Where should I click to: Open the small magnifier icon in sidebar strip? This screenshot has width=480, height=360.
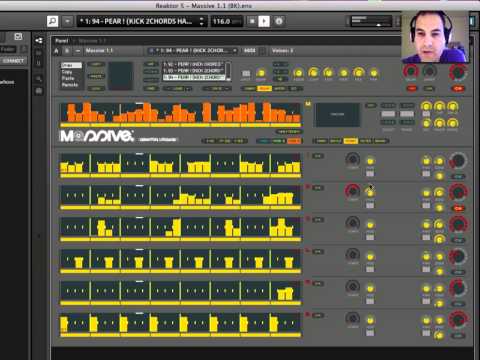pyautogui.click(x=39, y=79)
